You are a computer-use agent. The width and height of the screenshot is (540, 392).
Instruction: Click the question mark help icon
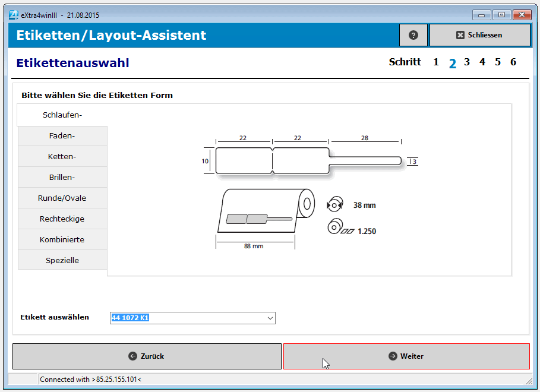413,35
